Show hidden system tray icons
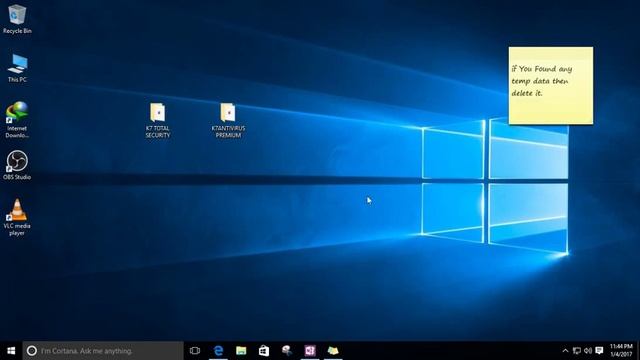 (x=565, y=351)
